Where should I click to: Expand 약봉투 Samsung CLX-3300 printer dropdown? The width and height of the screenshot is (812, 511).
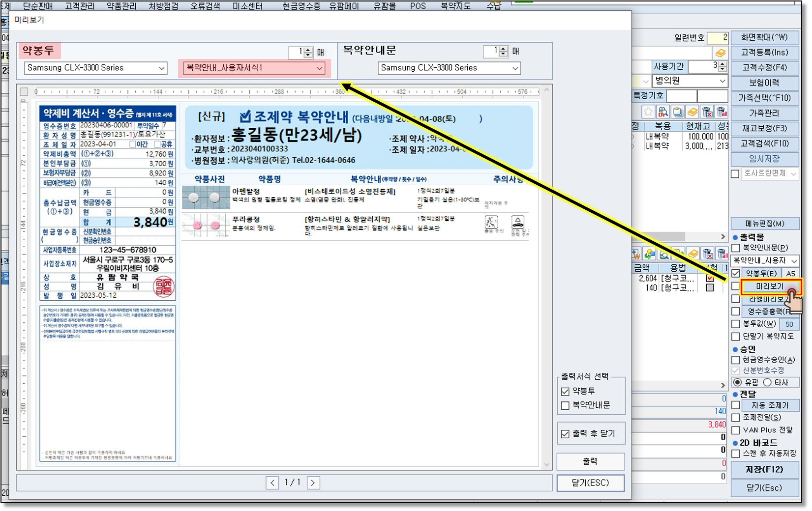pyautogui.click(x=161, y=68)
